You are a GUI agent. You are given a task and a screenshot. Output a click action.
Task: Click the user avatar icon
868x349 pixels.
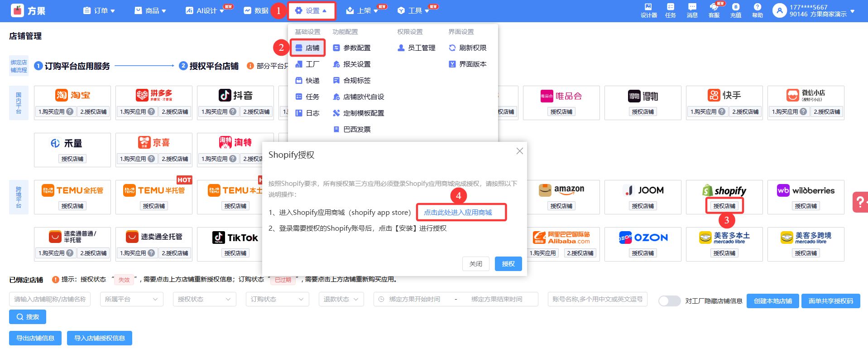click(x=780, y=10)
